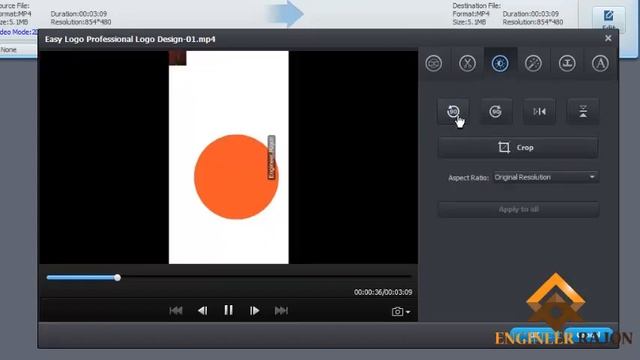Step back one frame
Viewport: 640px width, 360px height.
click(202, 311)
